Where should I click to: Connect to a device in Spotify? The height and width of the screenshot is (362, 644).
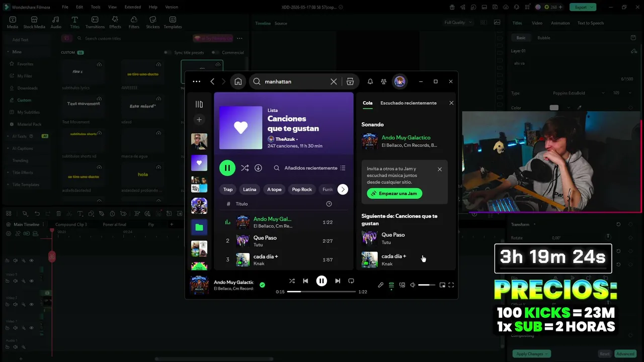tap(402, 285)
